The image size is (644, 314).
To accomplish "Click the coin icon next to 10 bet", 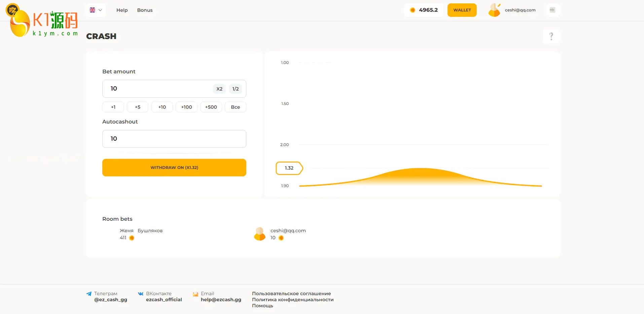I will (281, 238).
